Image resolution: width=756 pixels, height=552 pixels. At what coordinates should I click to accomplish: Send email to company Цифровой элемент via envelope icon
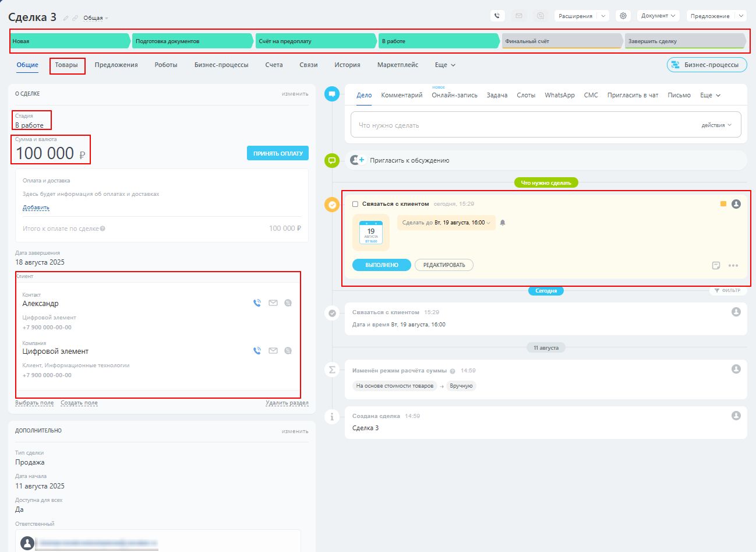(x=273, y=351)
